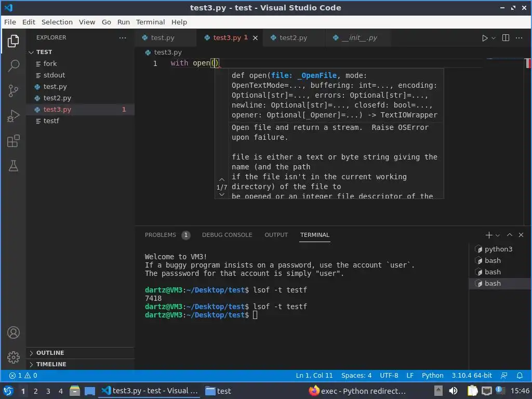Viewport: 532px width, 399px height.
Task: Open test2.py in the Explorer tree
Action: tap(81, 98)
